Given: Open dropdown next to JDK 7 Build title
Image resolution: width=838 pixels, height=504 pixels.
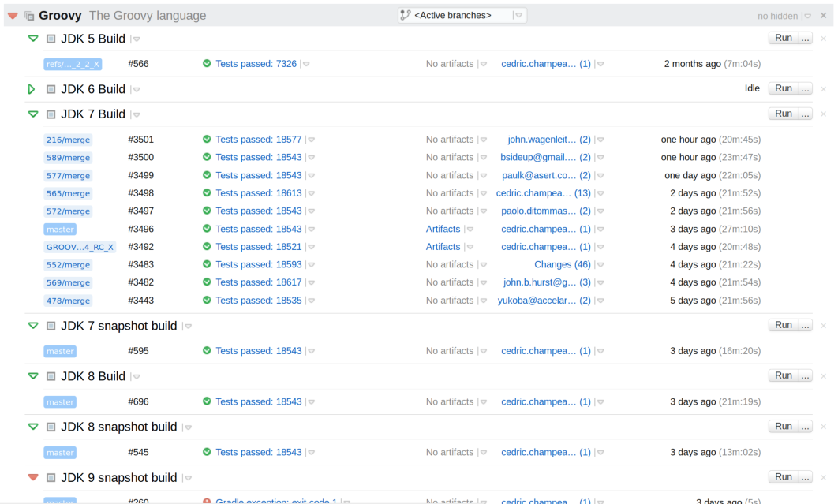Looking at the screenshot, I should [x=137, y=114].
